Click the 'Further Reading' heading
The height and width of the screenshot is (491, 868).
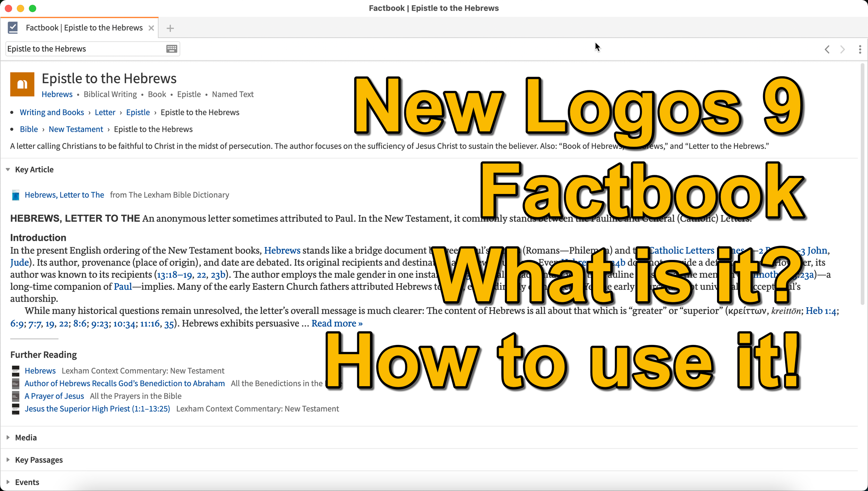tap(43, 355)
